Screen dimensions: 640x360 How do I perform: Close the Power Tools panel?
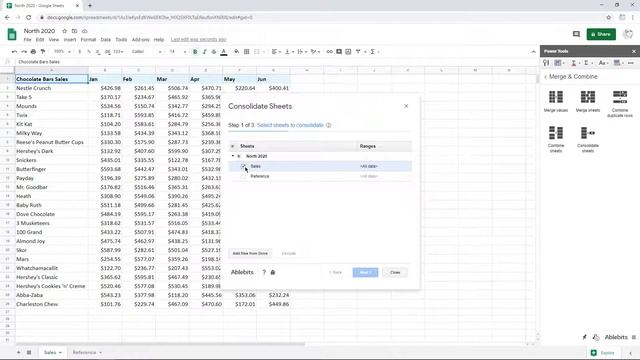[x=634, y=51]
